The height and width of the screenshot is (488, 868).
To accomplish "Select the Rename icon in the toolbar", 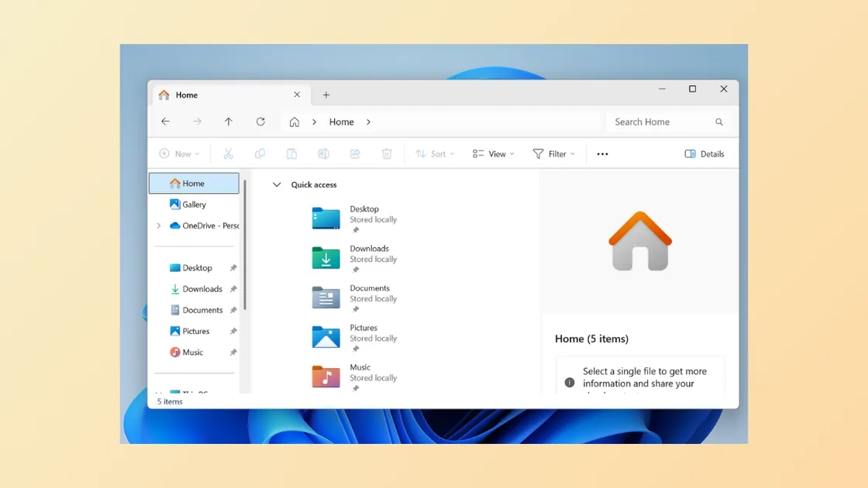I will click(x=323, y=153).
